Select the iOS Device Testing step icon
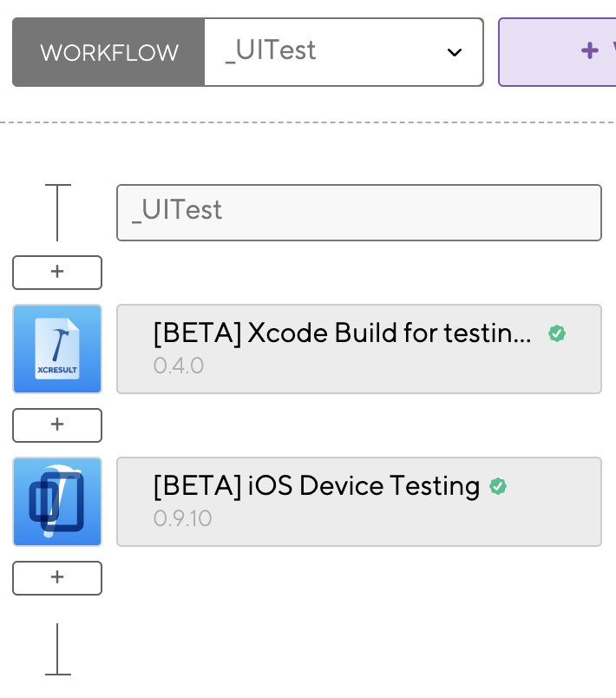Viewport: 616px width, 698px height. point(57,502)
